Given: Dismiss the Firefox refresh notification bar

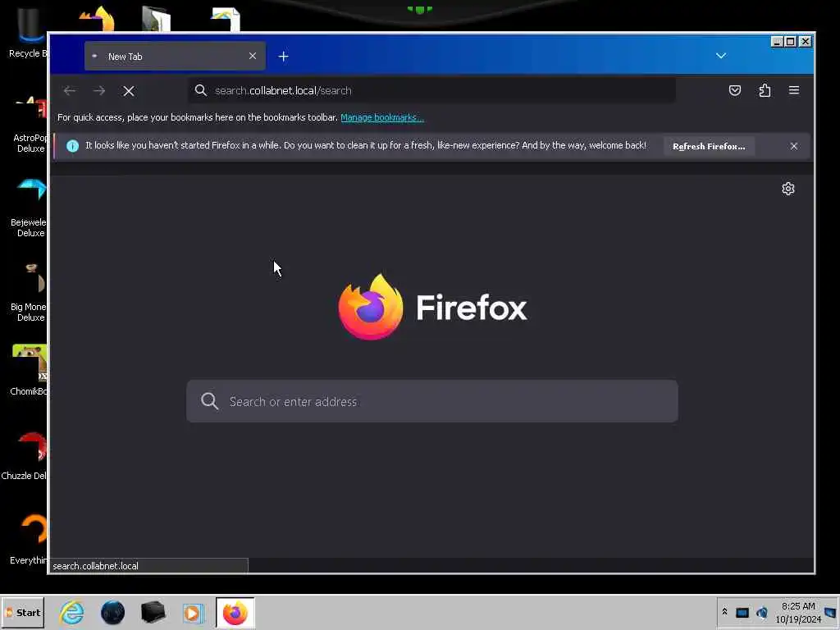Looking at the screenshot, I should [x=794, y=146].
